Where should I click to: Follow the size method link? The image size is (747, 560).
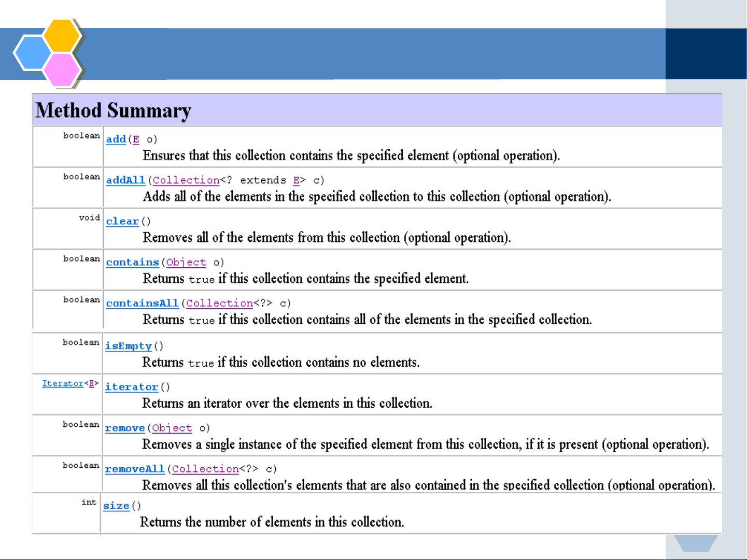pos(116,506)
